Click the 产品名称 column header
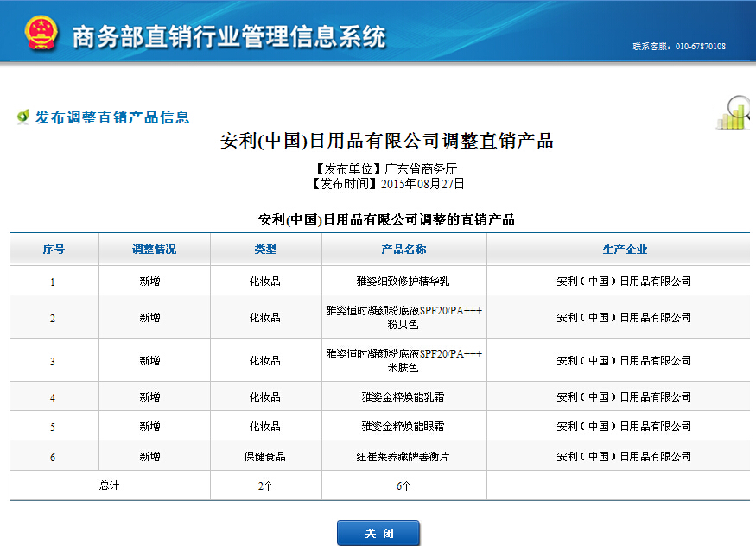Viewport: 756px width, 551px height. pyautogui.click(x=403, y=250)
